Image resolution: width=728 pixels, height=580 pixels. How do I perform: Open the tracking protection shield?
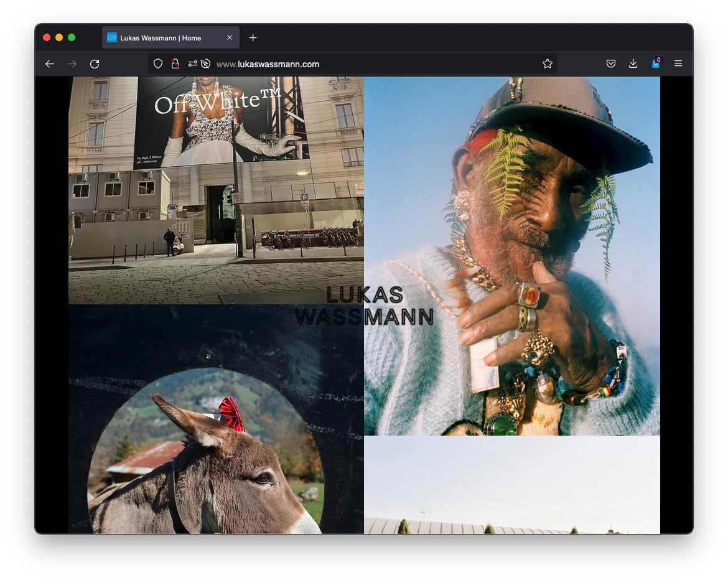click(158, 63)
